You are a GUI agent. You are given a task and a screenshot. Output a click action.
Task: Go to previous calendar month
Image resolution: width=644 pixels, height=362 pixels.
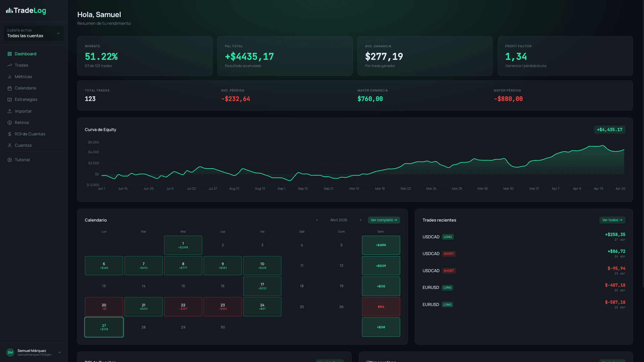tap(317, 220)
